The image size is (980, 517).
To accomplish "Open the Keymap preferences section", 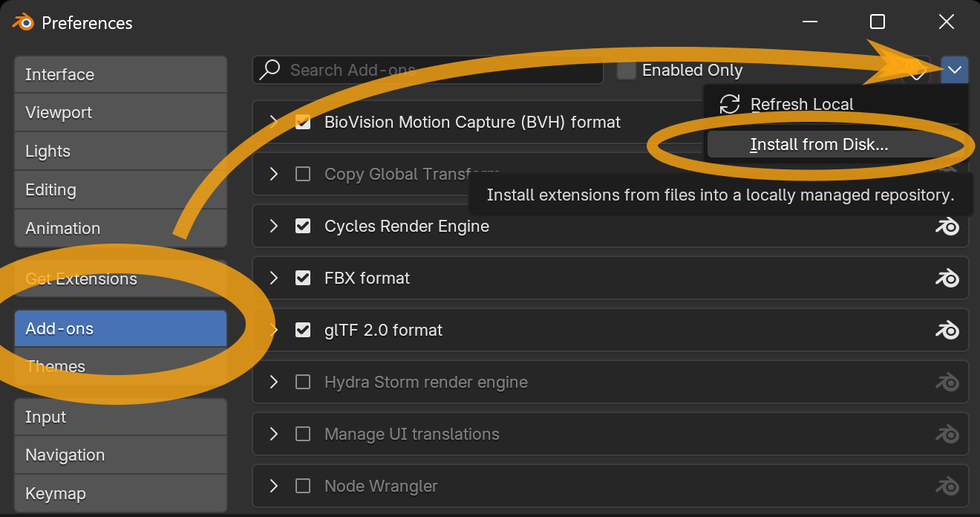I will pos(56,493).
